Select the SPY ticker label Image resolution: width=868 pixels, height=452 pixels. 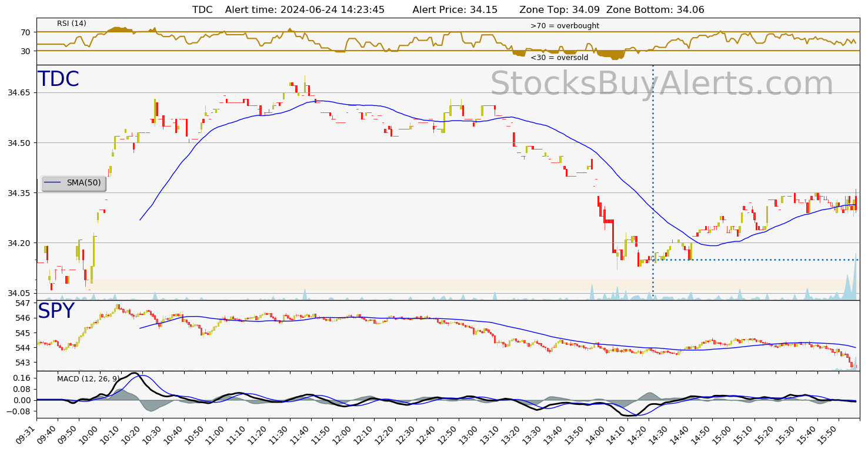(56, 311)
